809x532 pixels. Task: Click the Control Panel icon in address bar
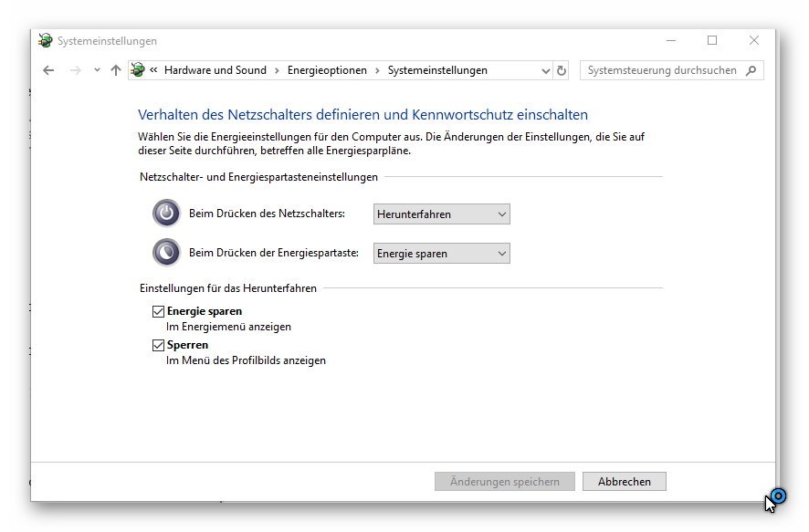(x=137, y=69)
